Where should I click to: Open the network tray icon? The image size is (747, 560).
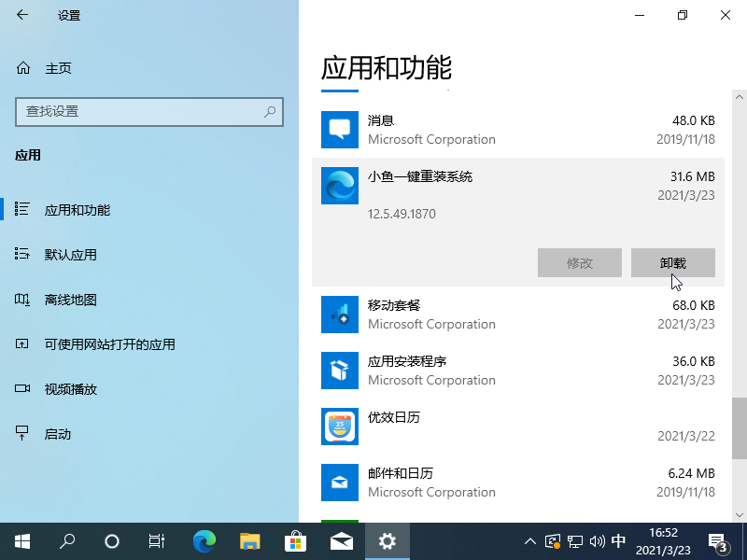click(x=575, y=541)
